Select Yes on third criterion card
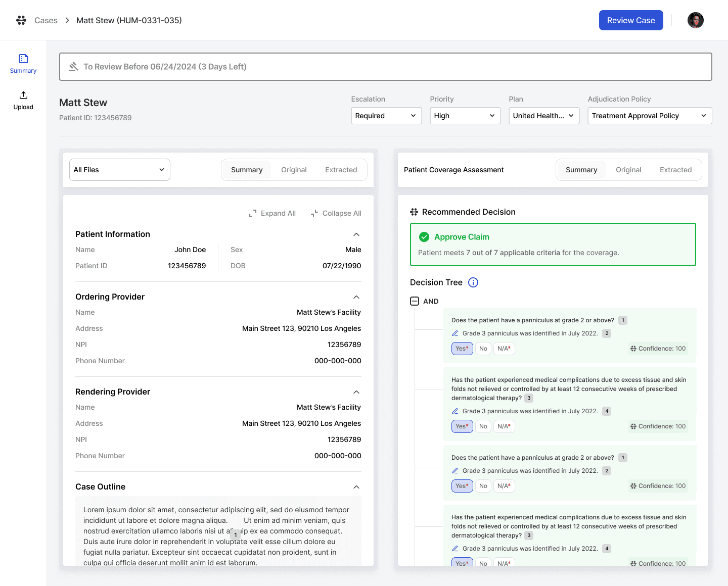This screenshot has height=586, width=728. [462, 486]
